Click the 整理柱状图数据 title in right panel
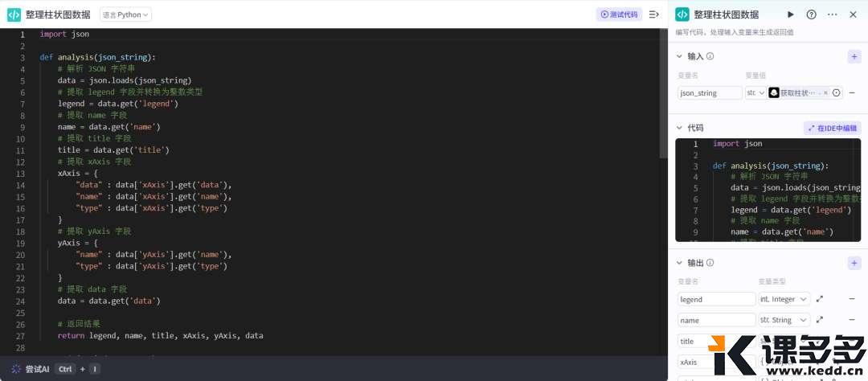Viewport: 868px width, 381px height. (x=727, y=15)
